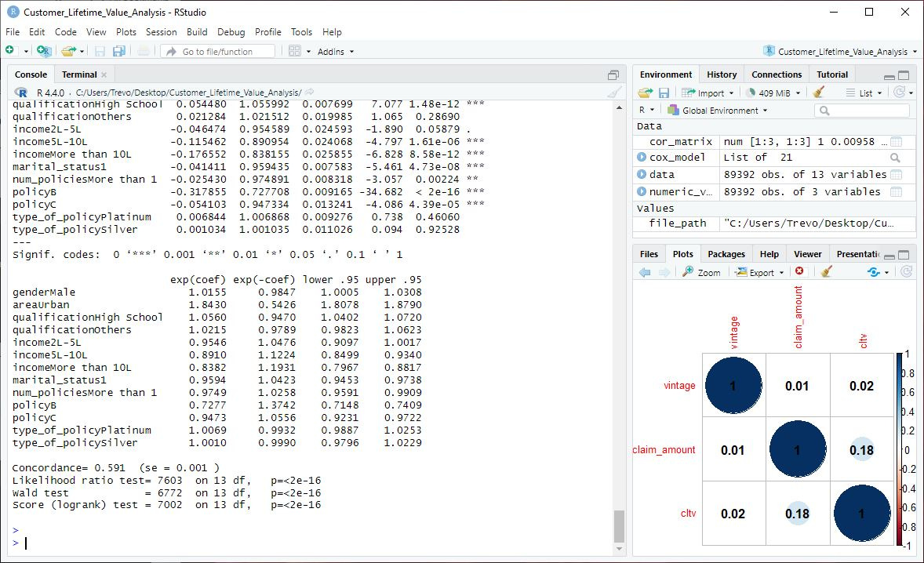Open the Global Environment dropdown
This screenshot has width=924, height=563.
[717, 110]
